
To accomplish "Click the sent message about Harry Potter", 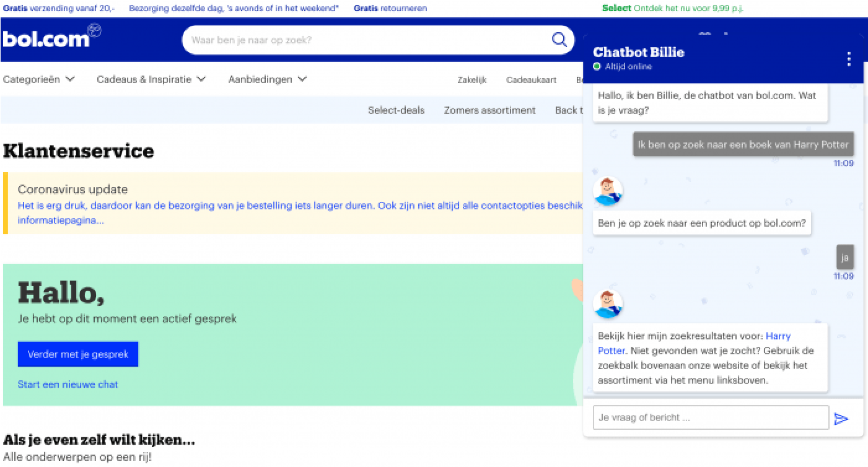I will click(743, 144).
